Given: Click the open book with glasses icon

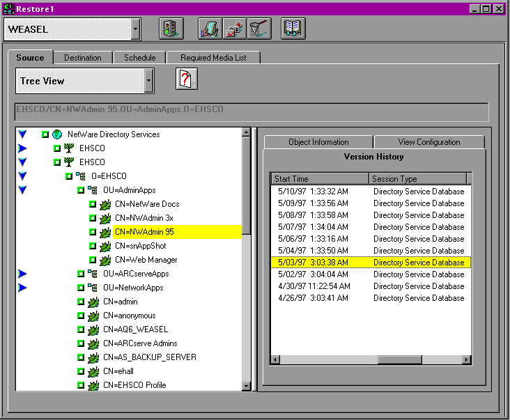Looking at the screenshot, I should [x=293, y=29].
